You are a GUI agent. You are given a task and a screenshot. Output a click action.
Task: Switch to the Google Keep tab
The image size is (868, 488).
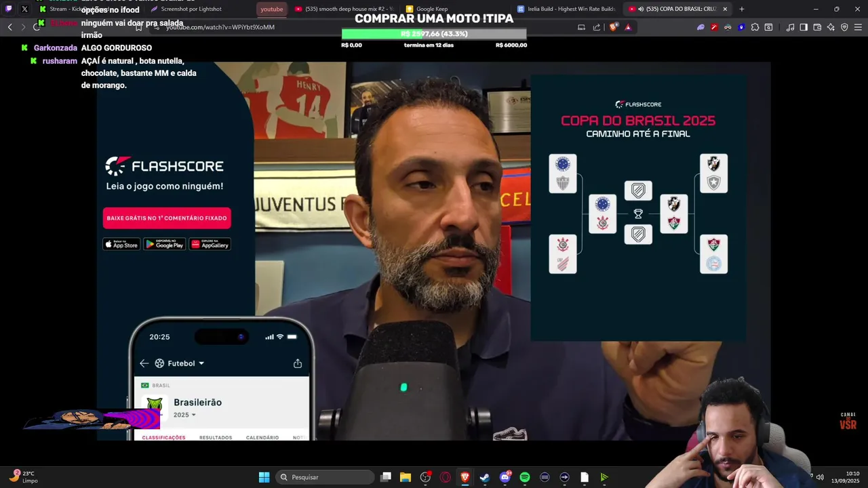pos(456,9)
